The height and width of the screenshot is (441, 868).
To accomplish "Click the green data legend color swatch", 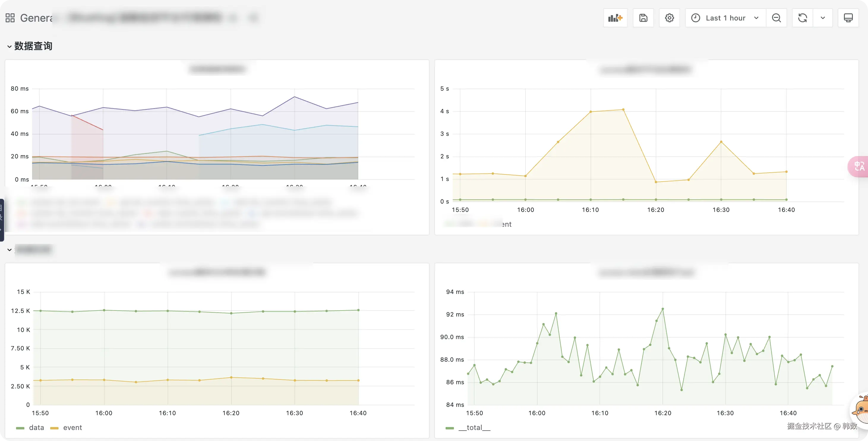I will [20, 428].
